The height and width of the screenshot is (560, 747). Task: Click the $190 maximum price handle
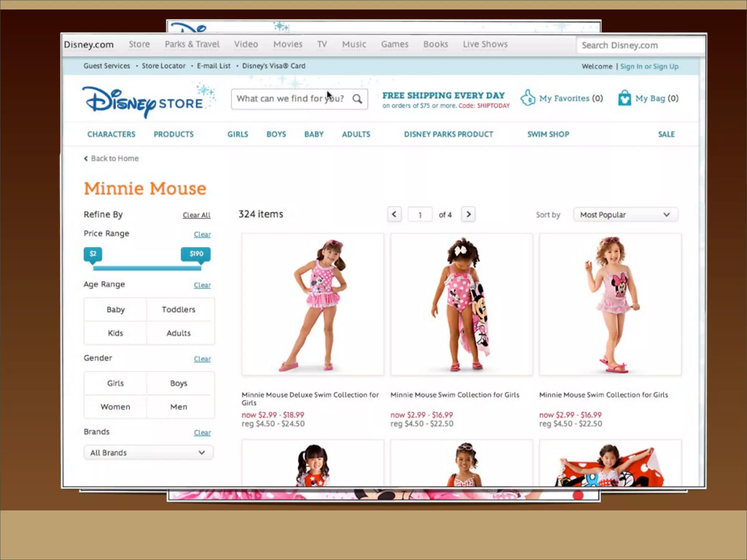click(196, 254)
